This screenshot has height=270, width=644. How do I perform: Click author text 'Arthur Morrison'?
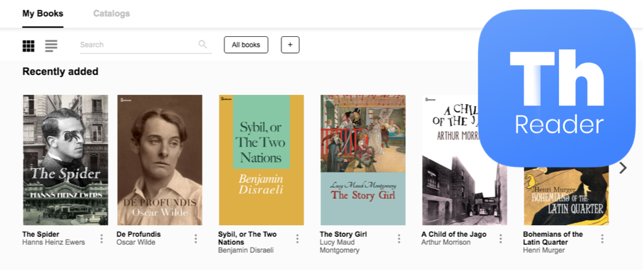(x=446, y=242)
